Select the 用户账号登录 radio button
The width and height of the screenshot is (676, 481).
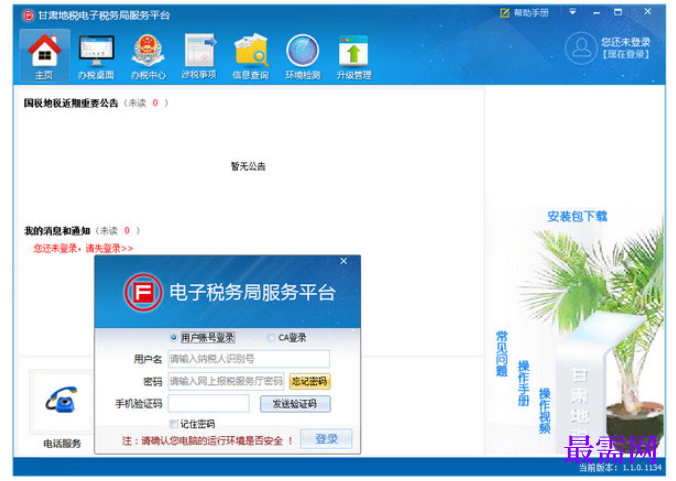point(174,337)
